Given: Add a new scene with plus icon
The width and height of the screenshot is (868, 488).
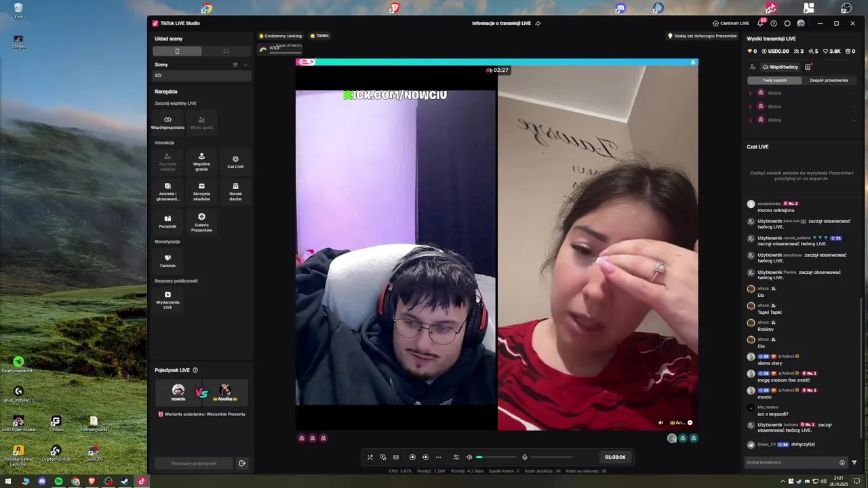Looking at the screenshot, I should (x=245, y=64).
